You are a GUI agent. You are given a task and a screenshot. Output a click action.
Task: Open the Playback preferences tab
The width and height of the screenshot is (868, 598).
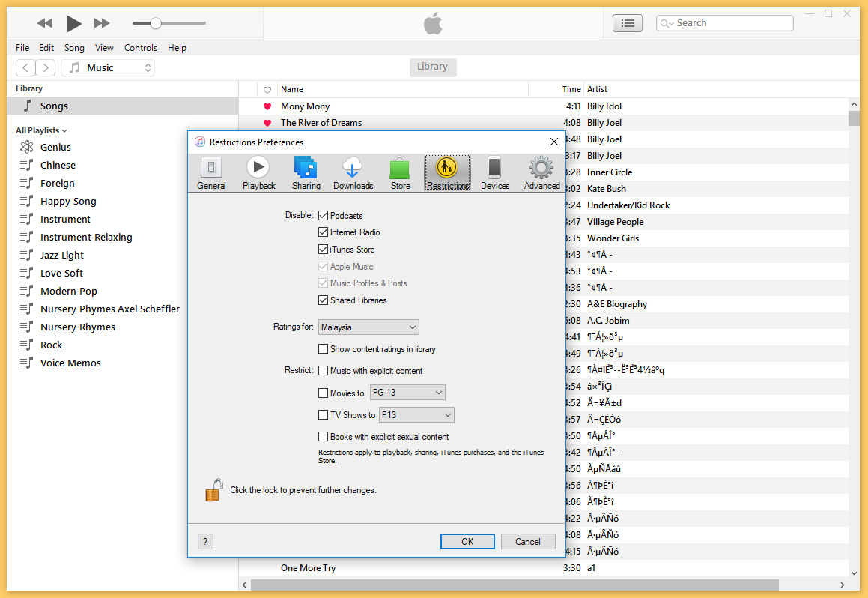[x=258, y=173]
